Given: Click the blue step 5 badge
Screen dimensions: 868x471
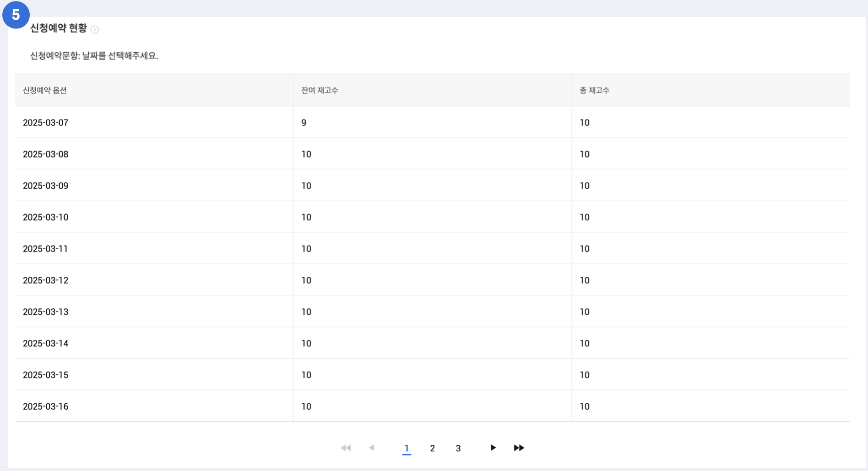Looking at the screenshot, I should pyautogui.click(x=16, y=15).
